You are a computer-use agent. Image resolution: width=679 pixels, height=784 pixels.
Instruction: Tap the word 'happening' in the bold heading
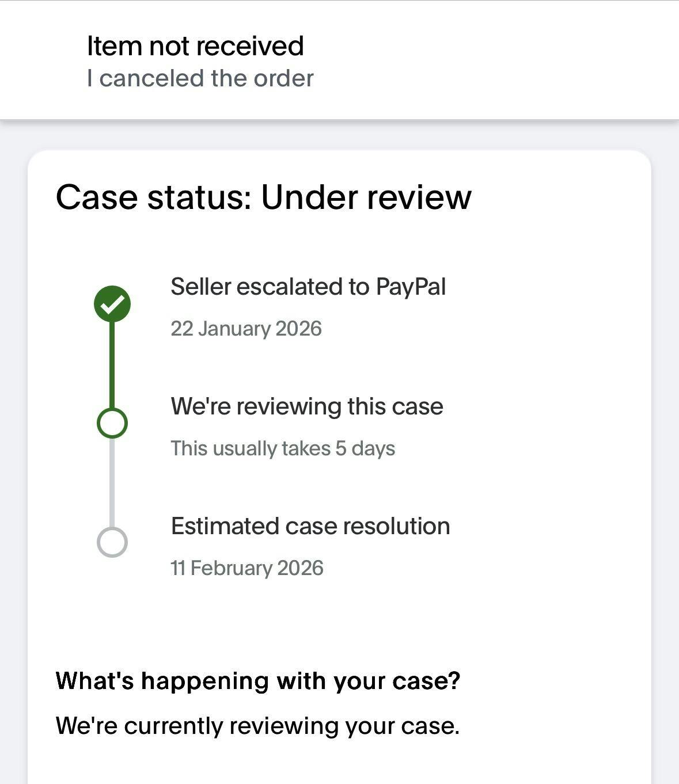pyautogui.click(x=205, y=681)
